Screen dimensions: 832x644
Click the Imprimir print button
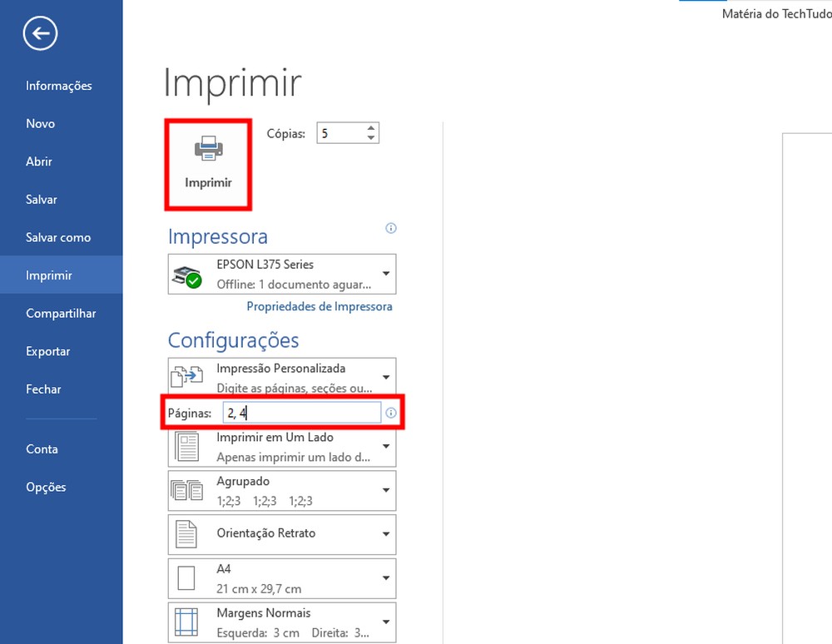coord(206,165)
